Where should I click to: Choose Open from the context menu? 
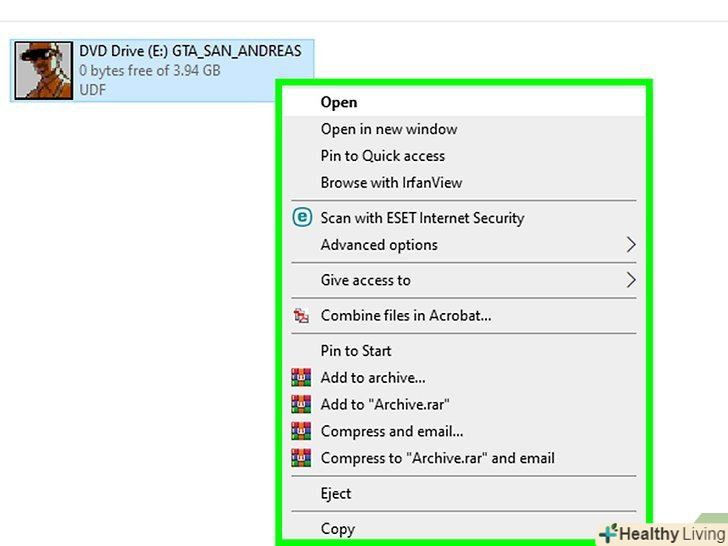464,102
